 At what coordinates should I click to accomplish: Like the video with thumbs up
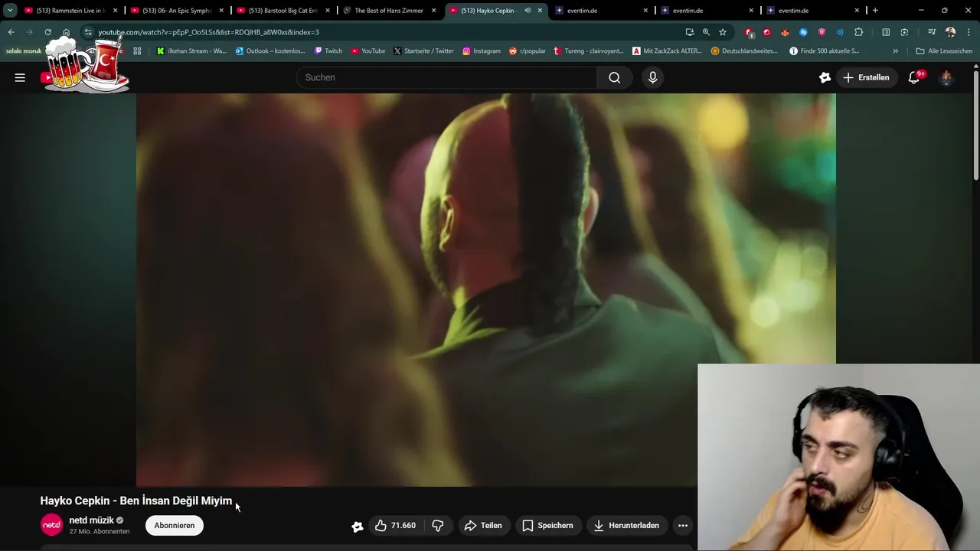pyautogui.click(x=395, y=526)
